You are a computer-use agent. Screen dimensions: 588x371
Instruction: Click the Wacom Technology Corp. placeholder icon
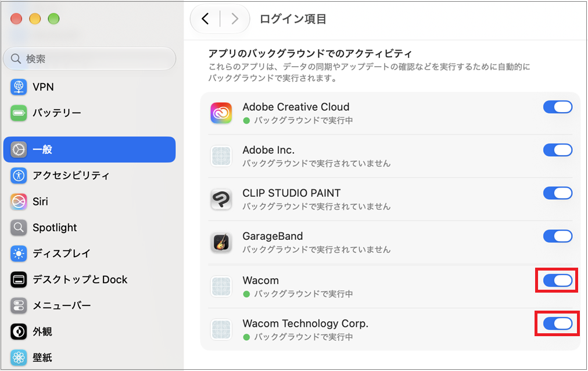221,329
